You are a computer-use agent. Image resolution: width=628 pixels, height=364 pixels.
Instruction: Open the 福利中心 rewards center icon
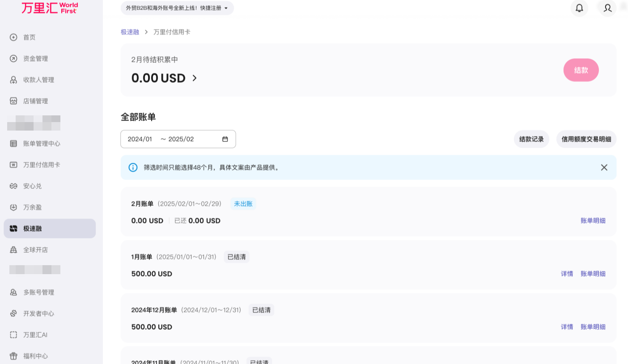click(x=13, y=356)
